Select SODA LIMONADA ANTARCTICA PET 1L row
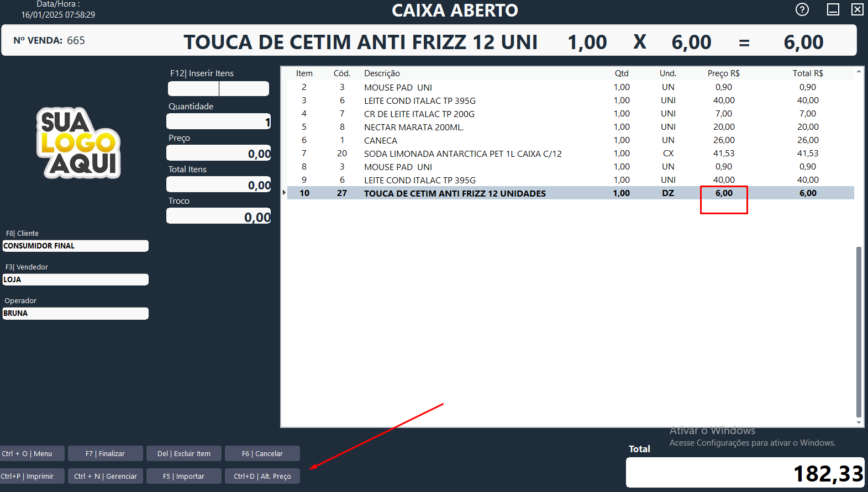 pos(571,154)
